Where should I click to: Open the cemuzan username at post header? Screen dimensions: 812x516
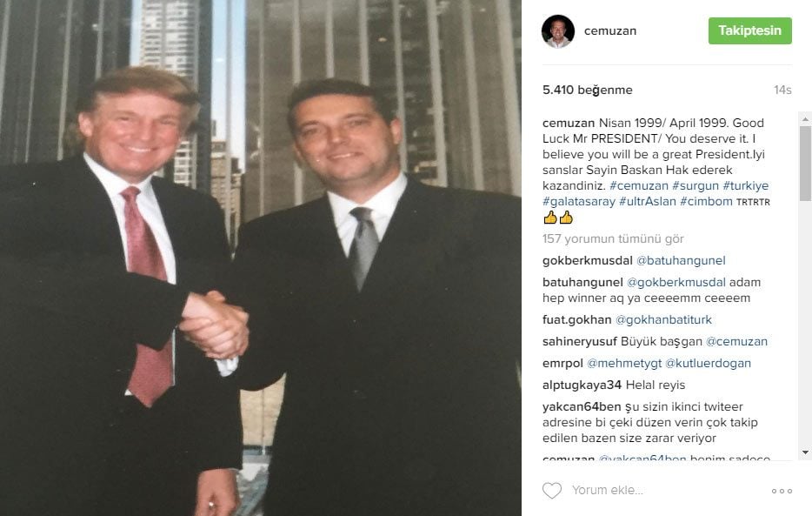click(610, 30)
